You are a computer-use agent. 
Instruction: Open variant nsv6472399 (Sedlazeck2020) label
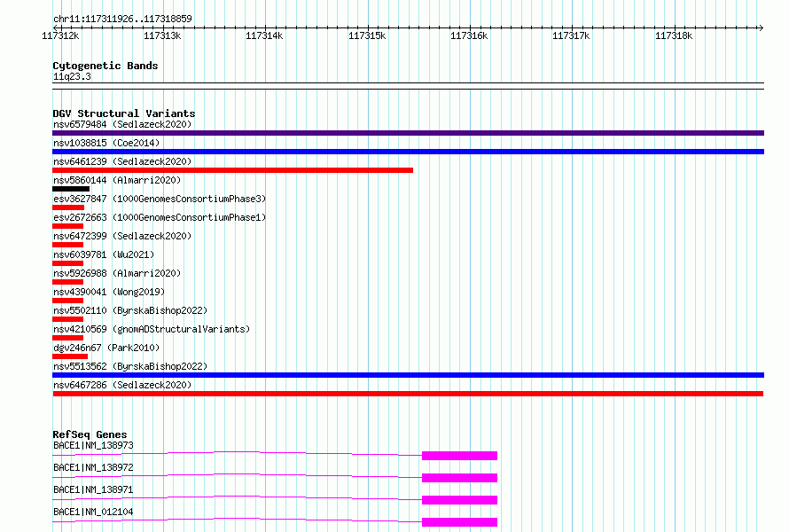(x=122, y=236)
